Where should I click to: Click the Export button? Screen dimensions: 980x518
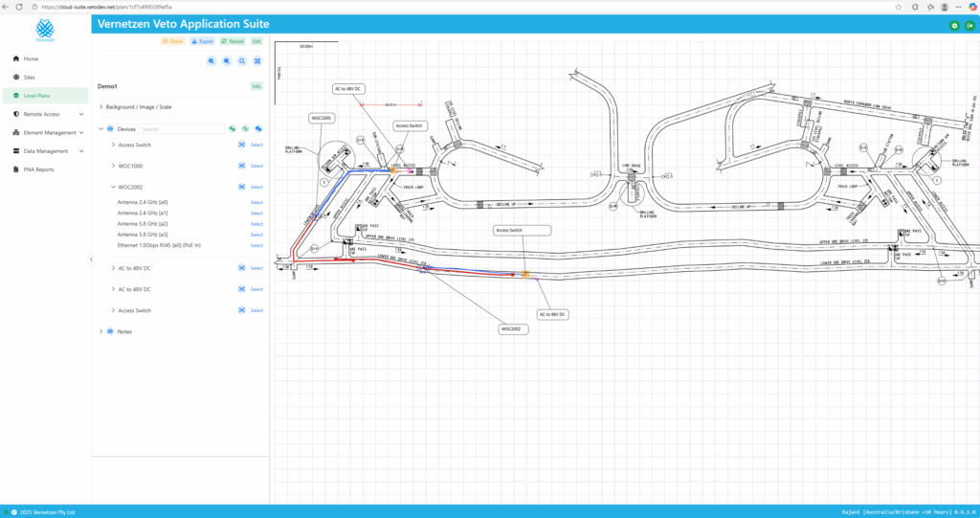click(203, 41)
